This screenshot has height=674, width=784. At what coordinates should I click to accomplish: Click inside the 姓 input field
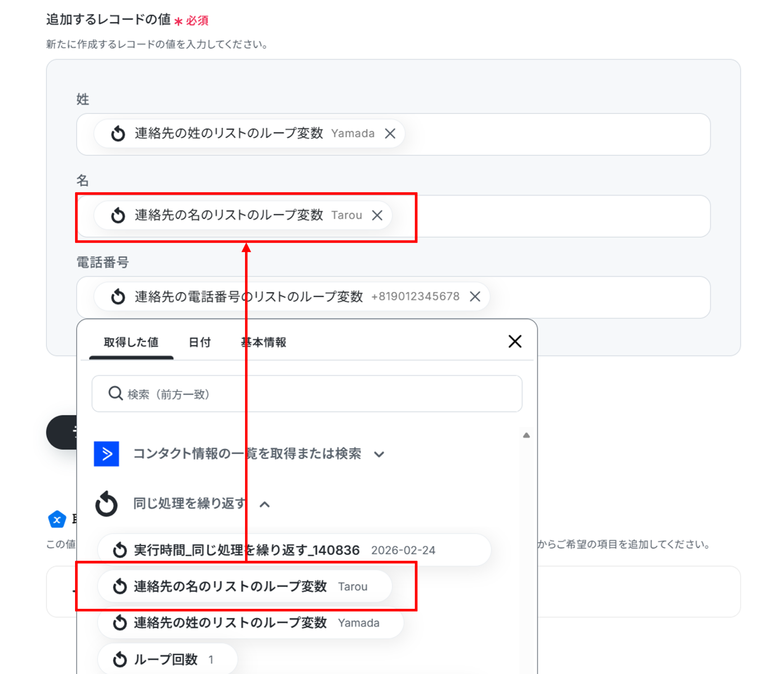coord(555,134)
